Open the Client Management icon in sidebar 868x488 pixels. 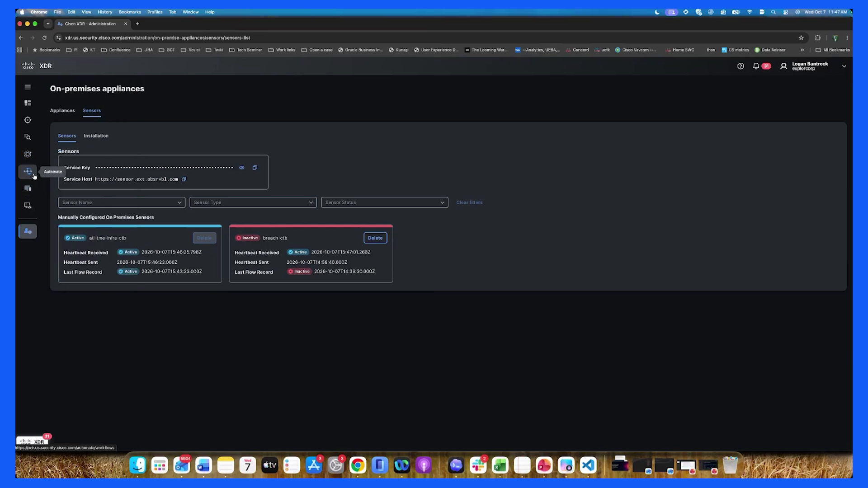(28, 206)
